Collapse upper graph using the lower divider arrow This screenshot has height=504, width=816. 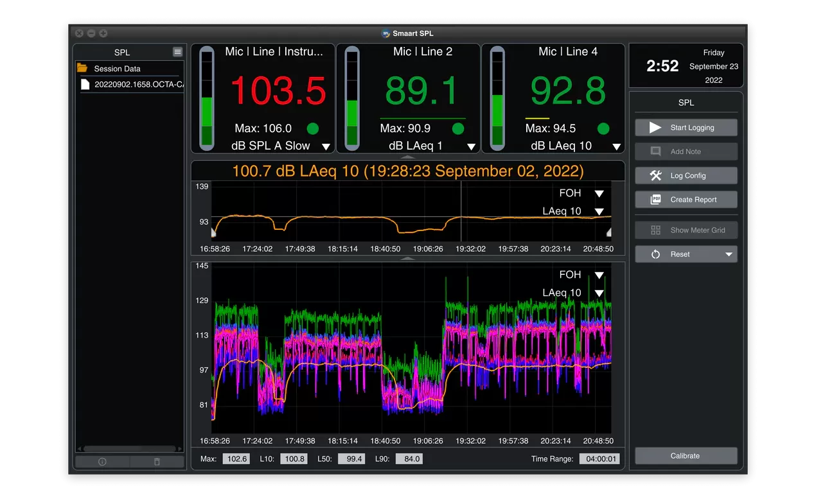[x=407, y=258]
